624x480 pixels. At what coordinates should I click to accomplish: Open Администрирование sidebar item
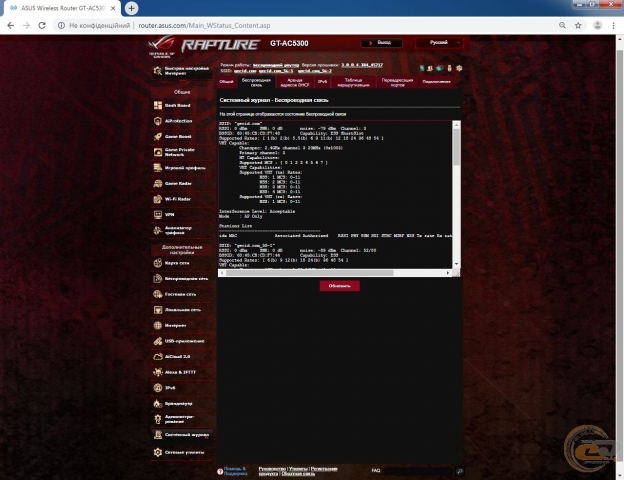click(x=181, y=419)
